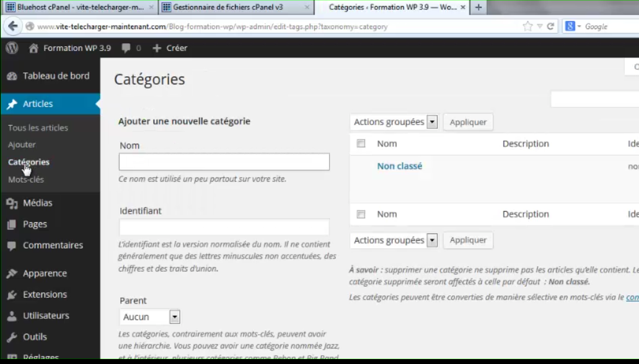This screenshot has width=639, height=364.
Task: Select the Catégories Formation WP tab
Action: 392,7
